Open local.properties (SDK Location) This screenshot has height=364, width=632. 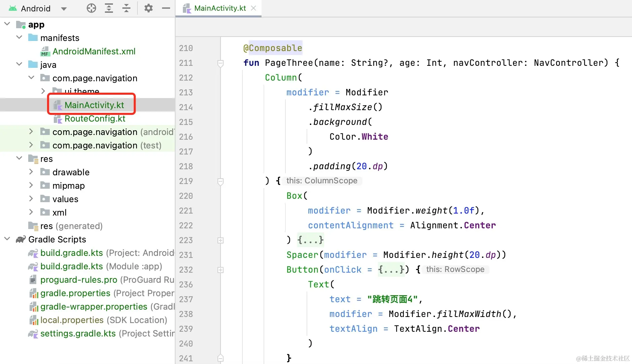104,320
